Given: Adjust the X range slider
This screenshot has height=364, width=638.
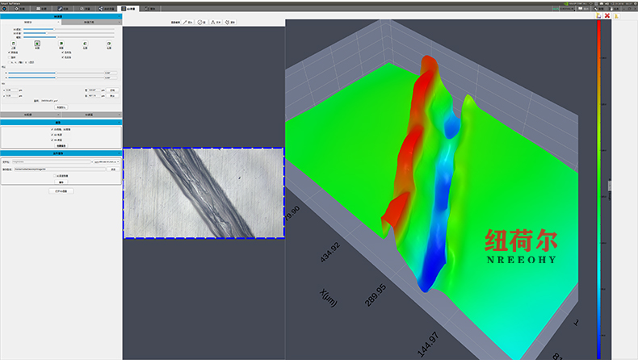Looking at the screenshot, I should (x=57, y=73).
